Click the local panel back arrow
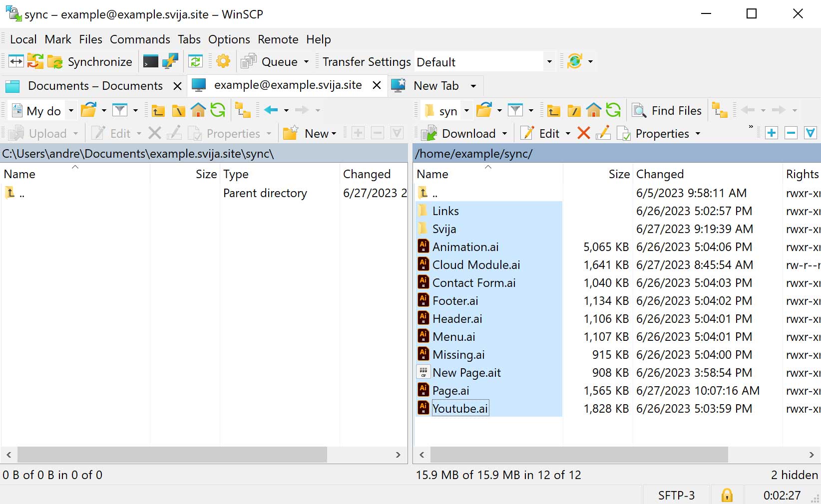This screenshot has height=504, width=821. pyautogui.click(x=271, y=110)
